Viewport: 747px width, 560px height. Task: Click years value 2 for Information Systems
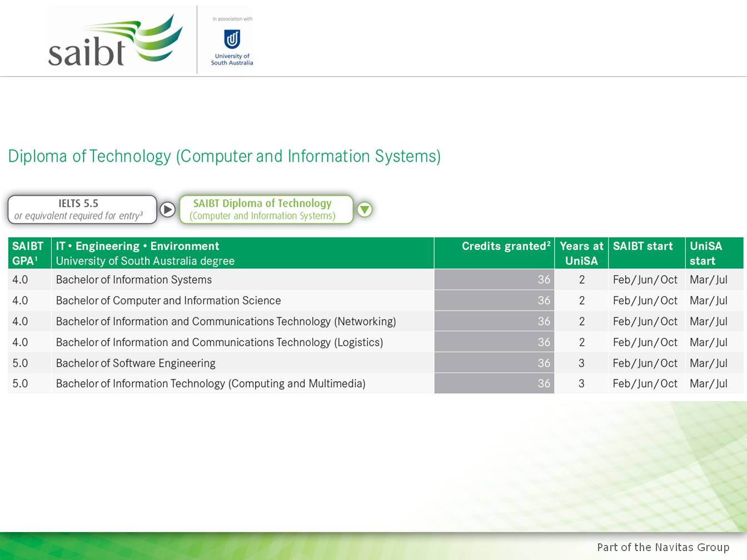point(582,280)
